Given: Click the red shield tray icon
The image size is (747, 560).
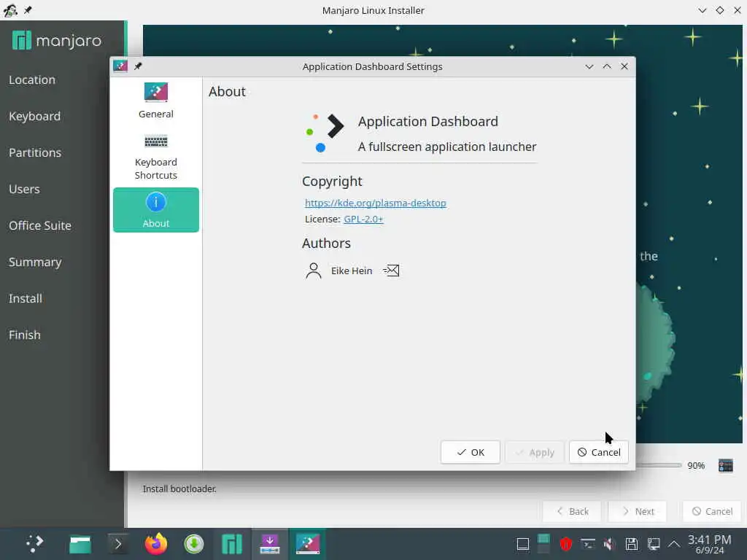Looking at the screenshot, I should point(565,544).
